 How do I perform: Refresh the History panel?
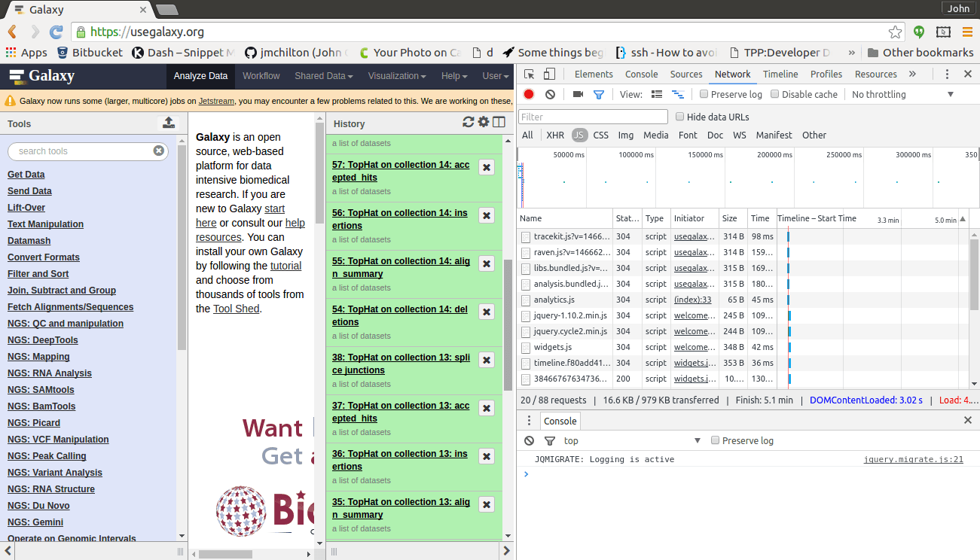(x=469, y=121)
